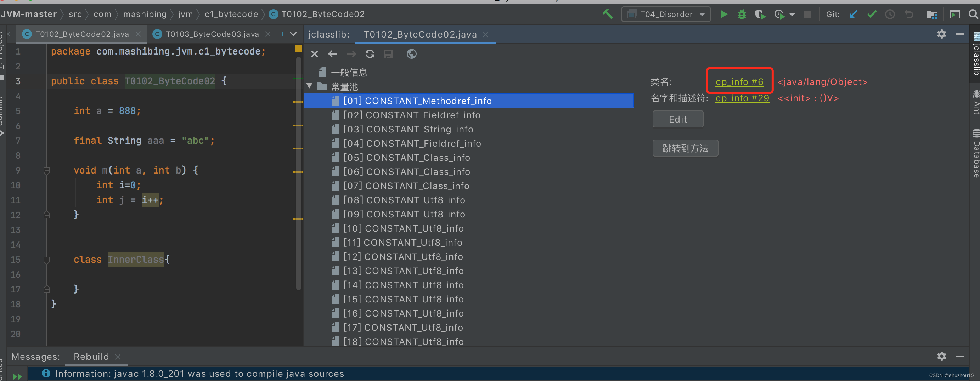Screen dimensions: 980x381
Task: Start debugging with the bug icon
Action: pyautogui.click(x=742, y=15)
